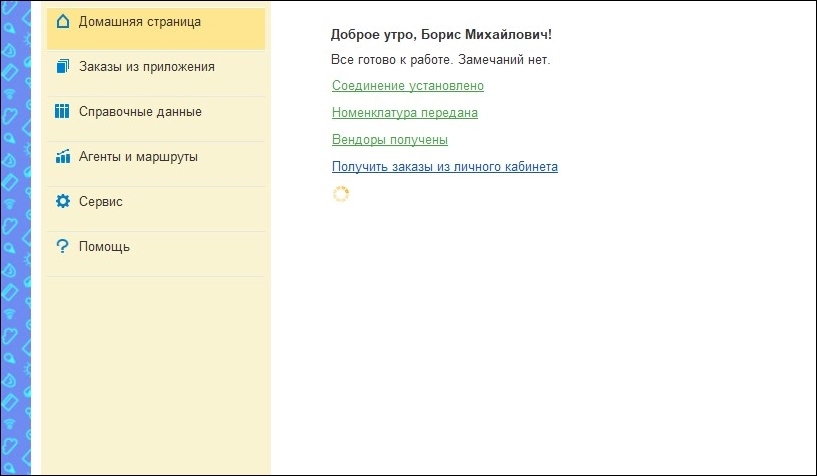Viewport: 817px width, 476px height.
Task: Open the Домашняя страница menu item
Action: coord(156,29)
